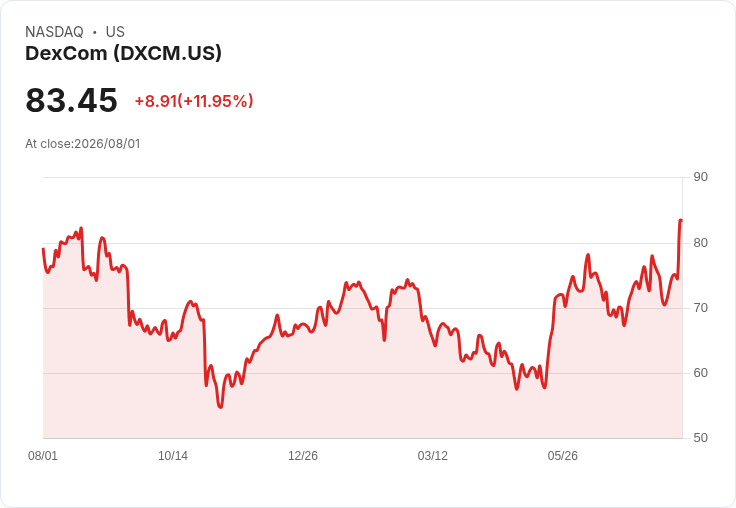Viewport: 736px width, 508px height.
Task: Click the 83.45 current price
Action: [x=71, y=100]
